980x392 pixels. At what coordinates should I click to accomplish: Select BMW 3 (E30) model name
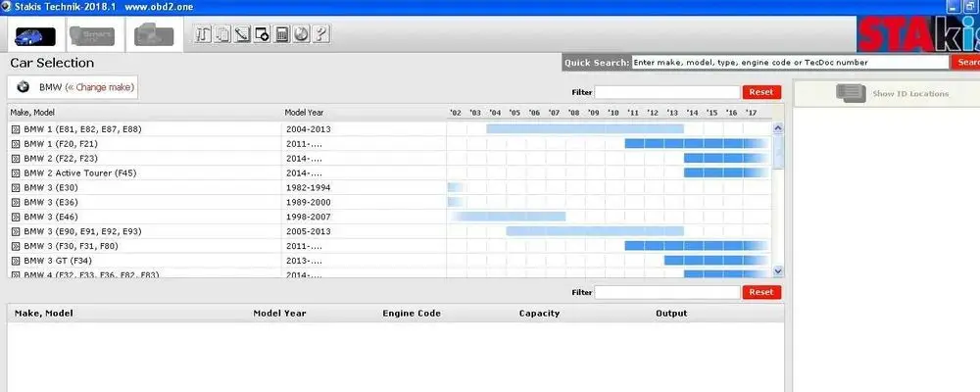(x=51, y=187)
